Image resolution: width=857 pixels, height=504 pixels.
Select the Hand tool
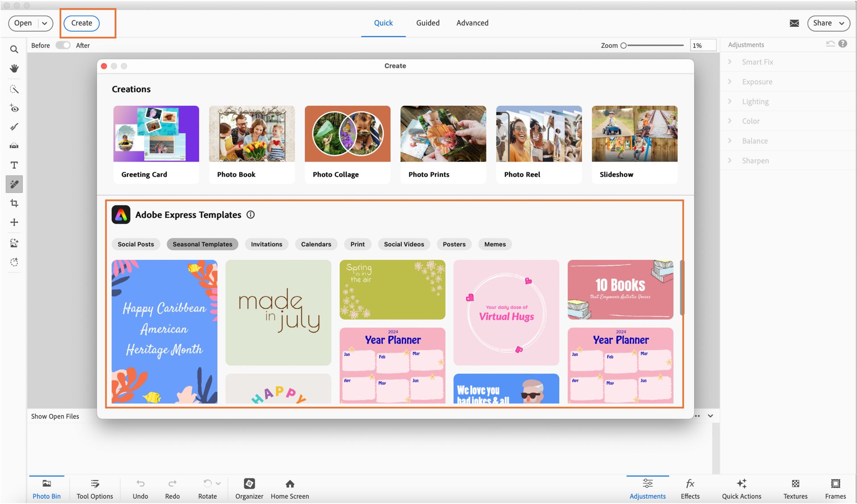(14, 69)
